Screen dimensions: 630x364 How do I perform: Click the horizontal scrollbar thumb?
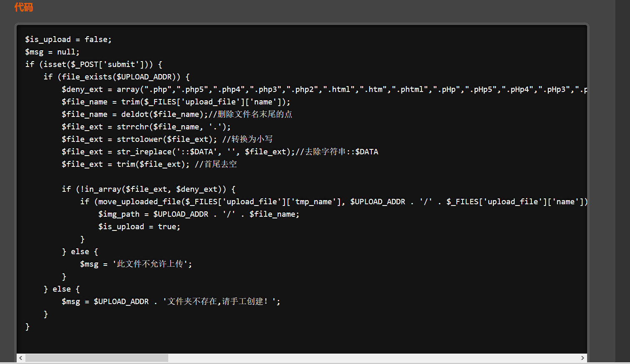(97, 358)
